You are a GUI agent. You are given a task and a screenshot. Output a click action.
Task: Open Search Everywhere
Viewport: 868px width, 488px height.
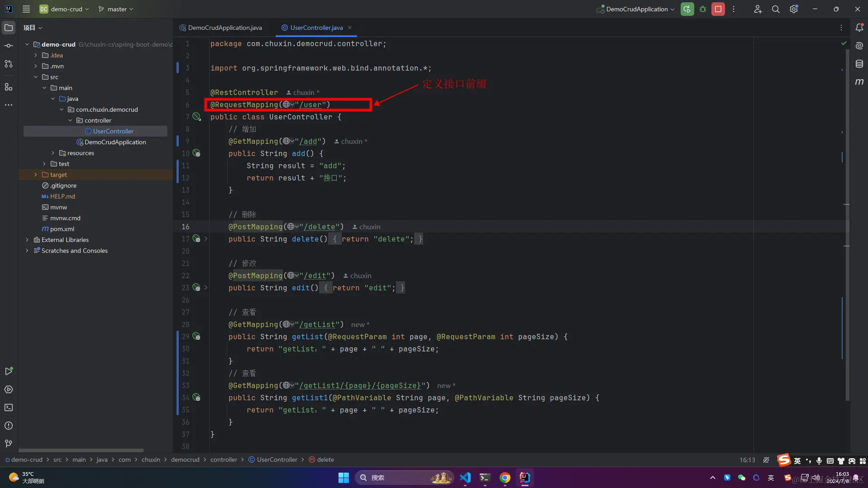coord(776,9)
